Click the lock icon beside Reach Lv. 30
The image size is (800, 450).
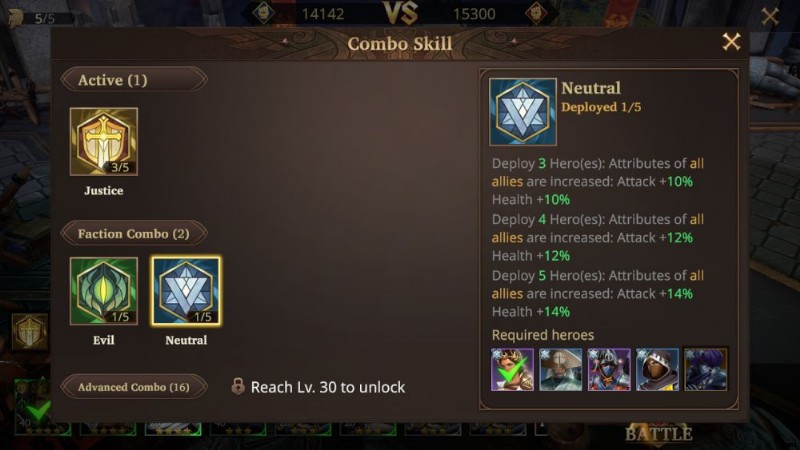(238, 387)
